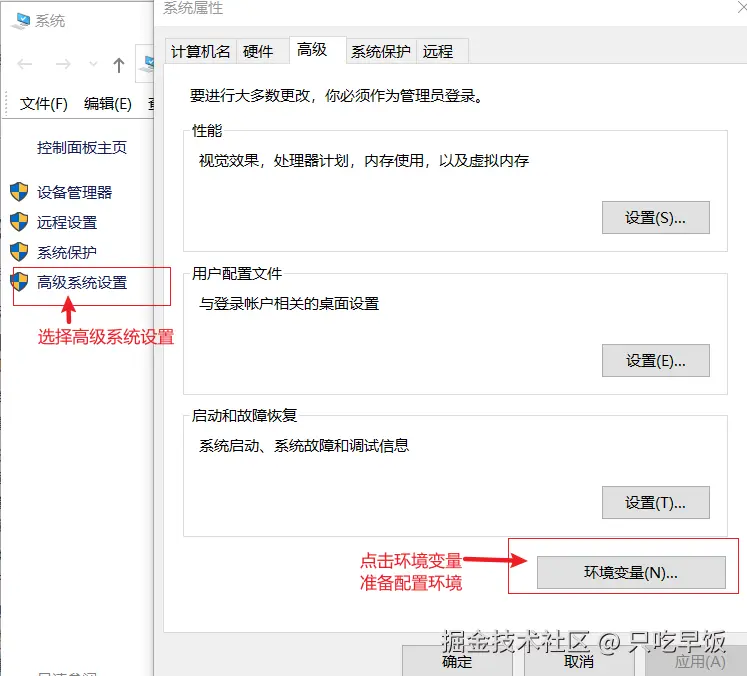Switch to the 远程 tab
Screen dimensions: 747x676
(442, 51)
